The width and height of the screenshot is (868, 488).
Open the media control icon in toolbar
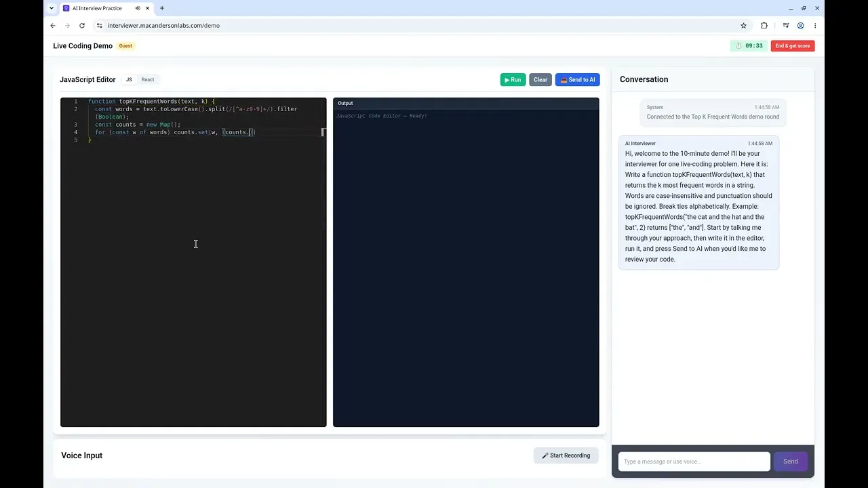[785, 26]
